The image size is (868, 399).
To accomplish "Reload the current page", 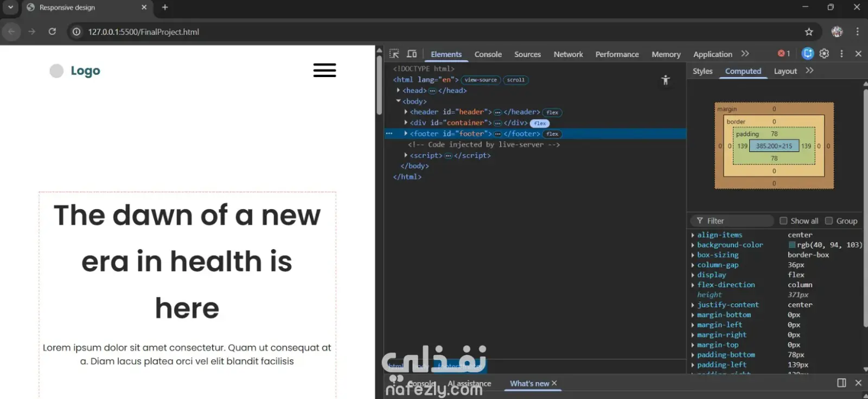I will (52, 31).
